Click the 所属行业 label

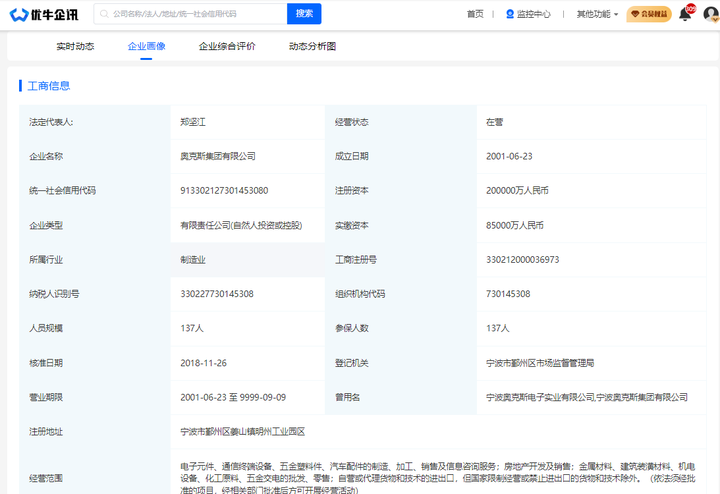point(46,260)
